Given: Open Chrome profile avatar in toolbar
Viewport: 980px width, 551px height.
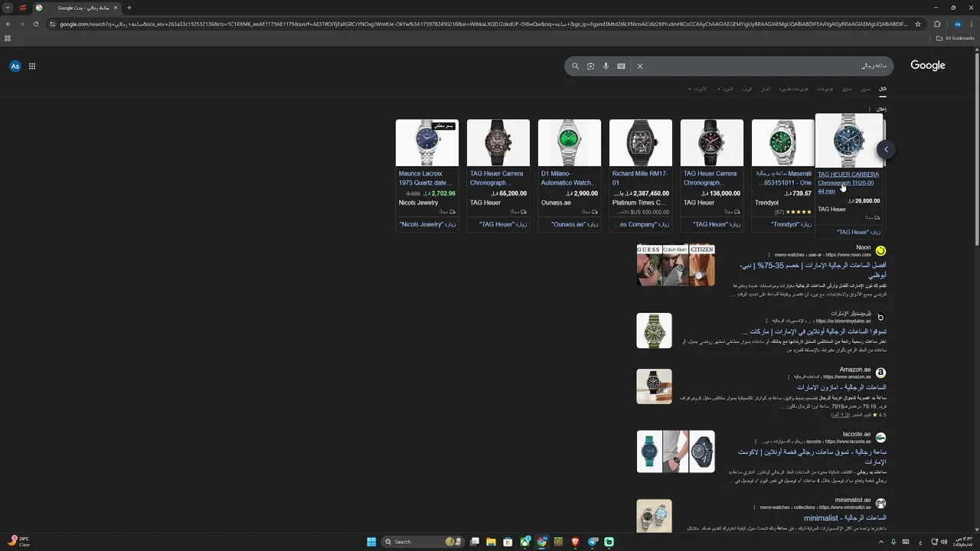Looking at the screenshot, I should (957, 24).
